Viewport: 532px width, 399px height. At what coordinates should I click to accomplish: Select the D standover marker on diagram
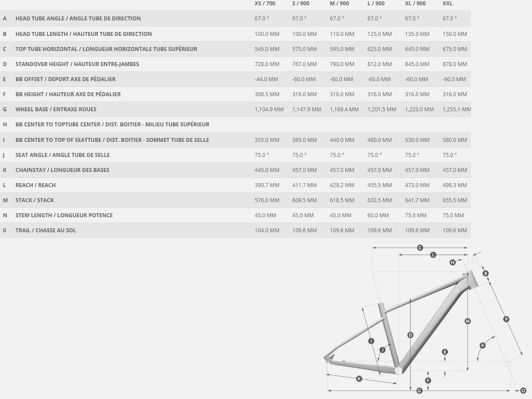410,335
